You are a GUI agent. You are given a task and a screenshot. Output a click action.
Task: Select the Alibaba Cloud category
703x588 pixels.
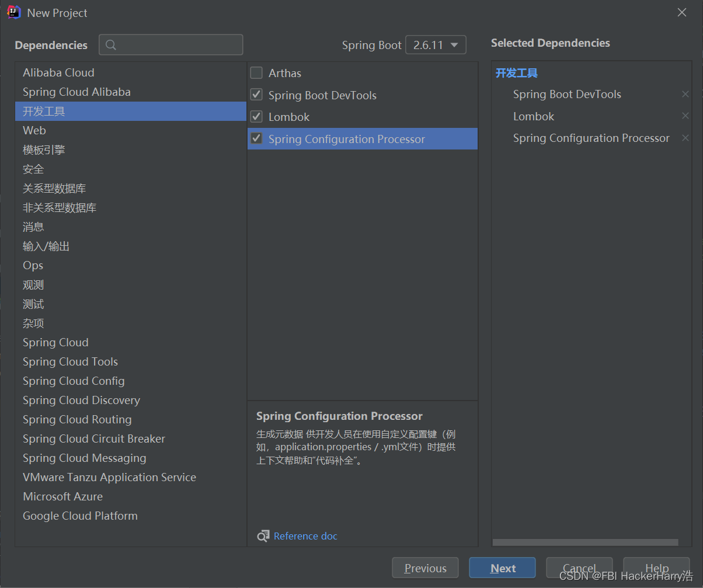(131, 72)
